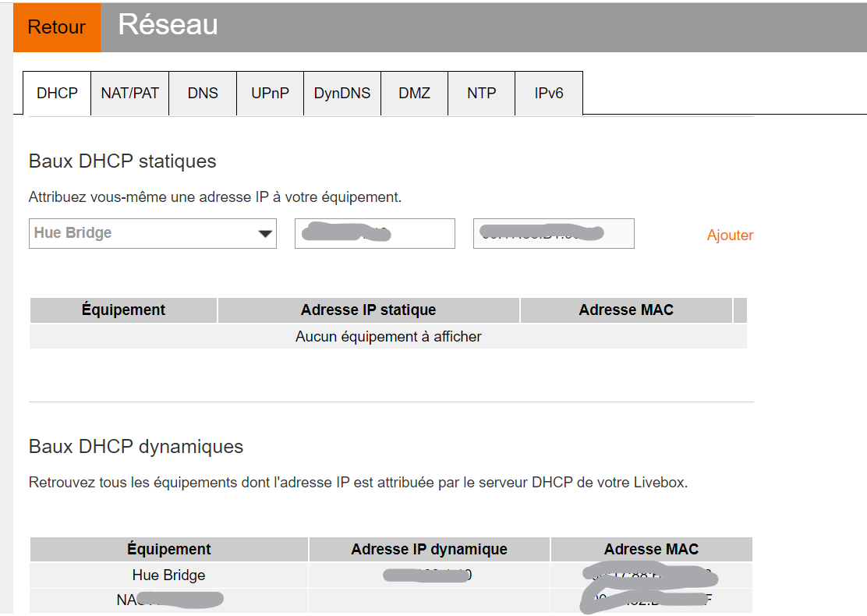Open the IPv6 settings tab

[549, 94]
